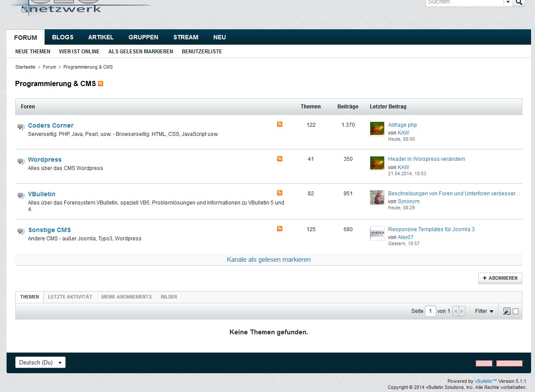Click the Abonnieren button
This screenshot has height=392, width=535.
500,278
